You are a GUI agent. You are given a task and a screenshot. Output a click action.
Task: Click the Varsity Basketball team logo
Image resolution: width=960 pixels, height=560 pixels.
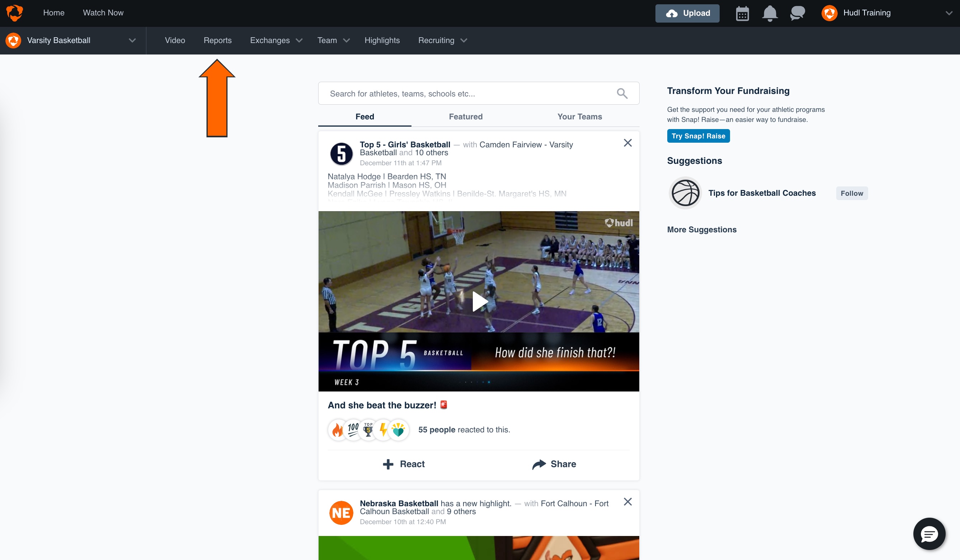13,41
